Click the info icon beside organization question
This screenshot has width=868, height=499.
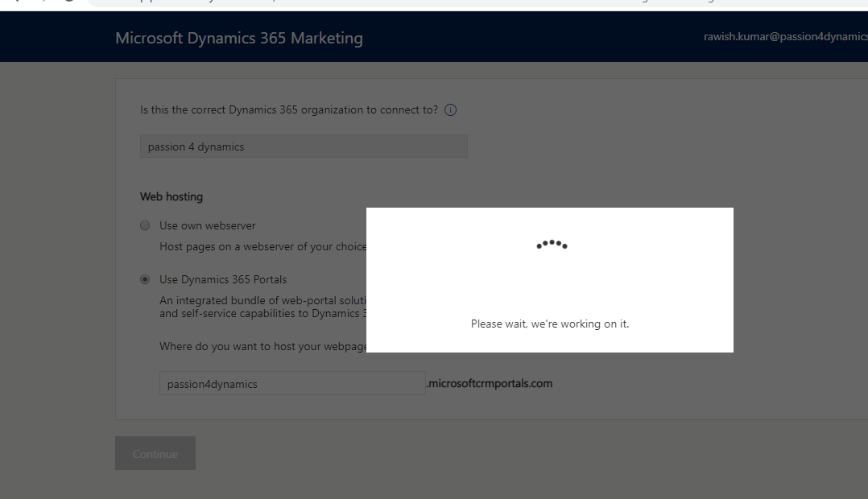[x=451, y=110]
